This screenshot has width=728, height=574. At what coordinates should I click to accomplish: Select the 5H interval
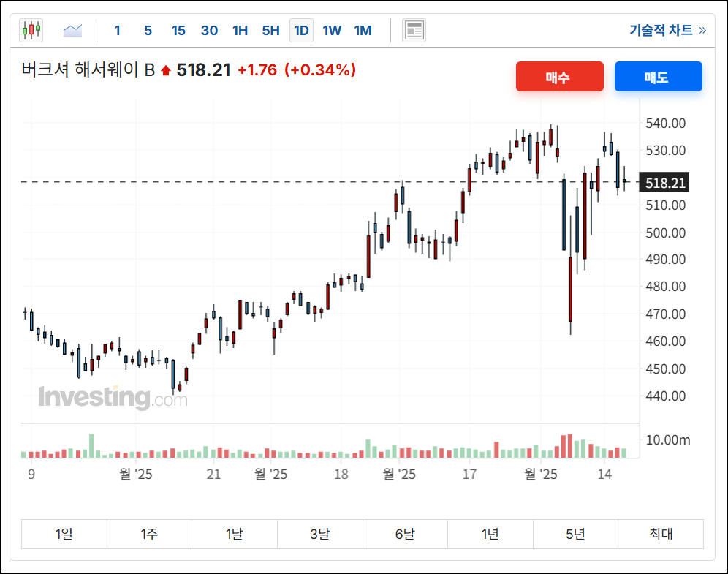(270, 31)
